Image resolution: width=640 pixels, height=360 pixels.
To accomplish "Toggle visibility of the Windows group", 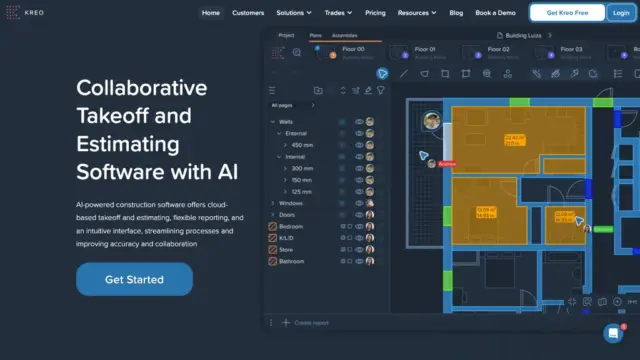I will (x=359, y=203).
